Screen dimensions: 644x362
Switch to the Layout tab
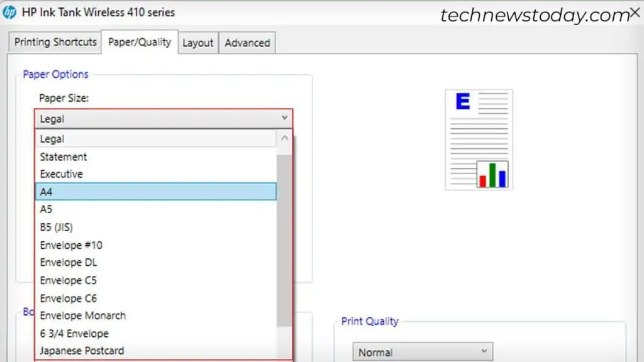pos(198,42)
